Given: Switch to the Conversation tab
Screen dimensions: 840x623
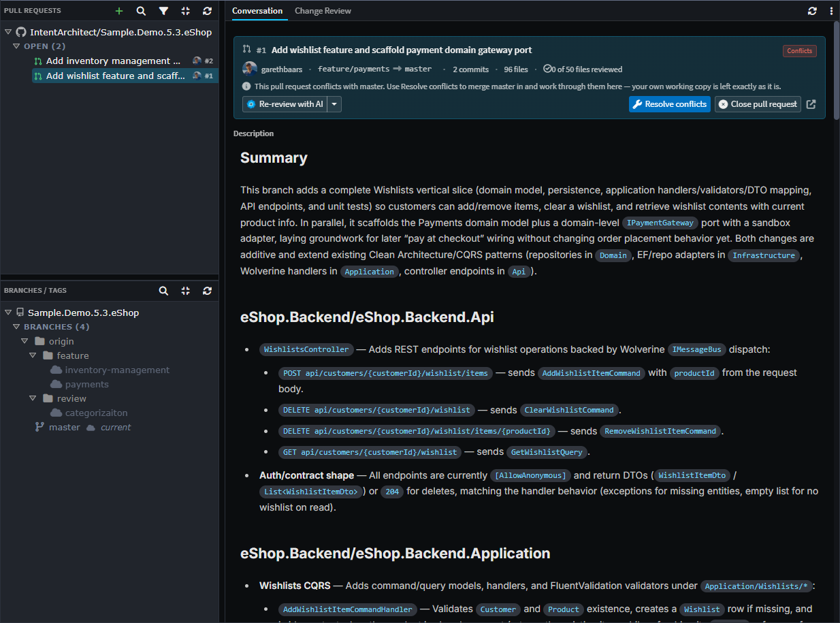Looking at the screenshot, I should (x=257, y=11).
